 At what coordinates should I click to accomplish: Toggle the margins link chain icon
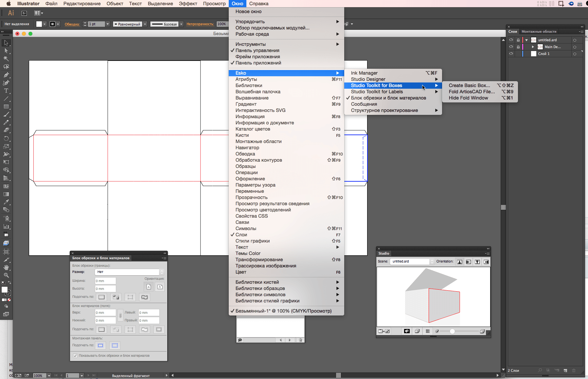(120, 316)
